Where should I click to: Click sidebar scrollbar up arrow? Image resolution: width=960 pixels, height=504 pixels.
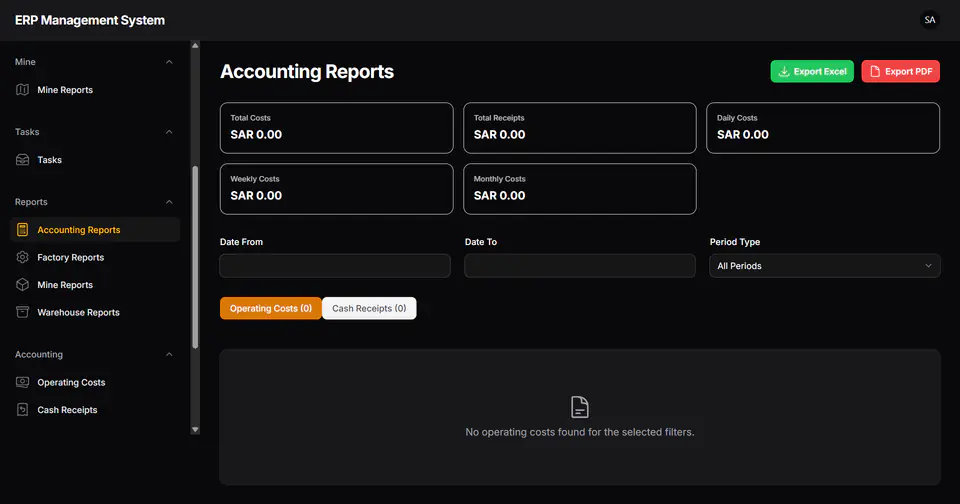click(x=195, y=46)
